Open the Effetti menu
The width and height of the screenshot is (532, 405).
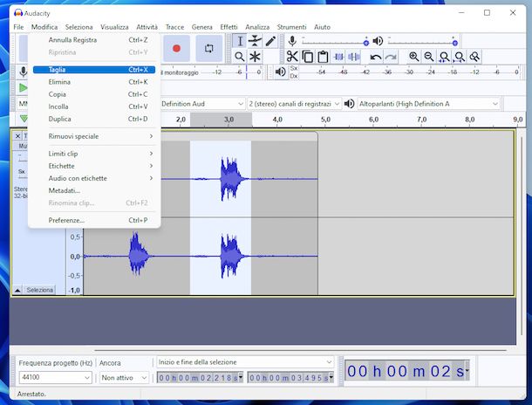tap(228, 27)
